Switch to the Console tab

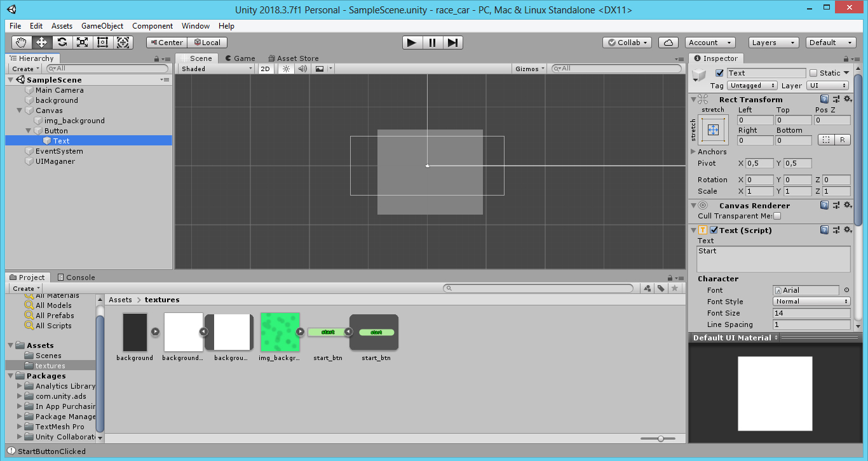[76, 277]
